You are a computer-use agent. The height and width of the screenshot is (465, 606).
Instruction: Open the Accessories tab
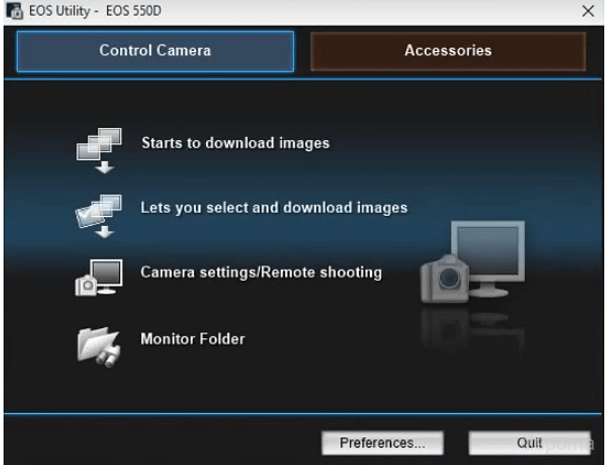pos(447,51)
